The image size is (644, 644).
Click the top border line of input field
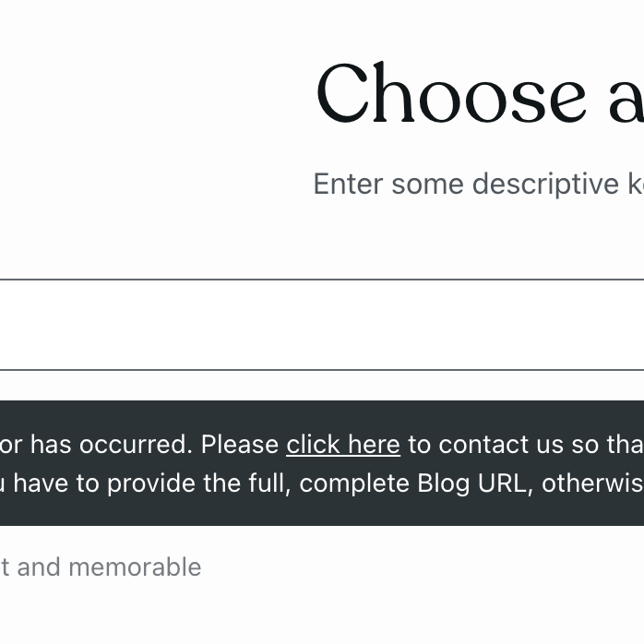click(322, 279)
